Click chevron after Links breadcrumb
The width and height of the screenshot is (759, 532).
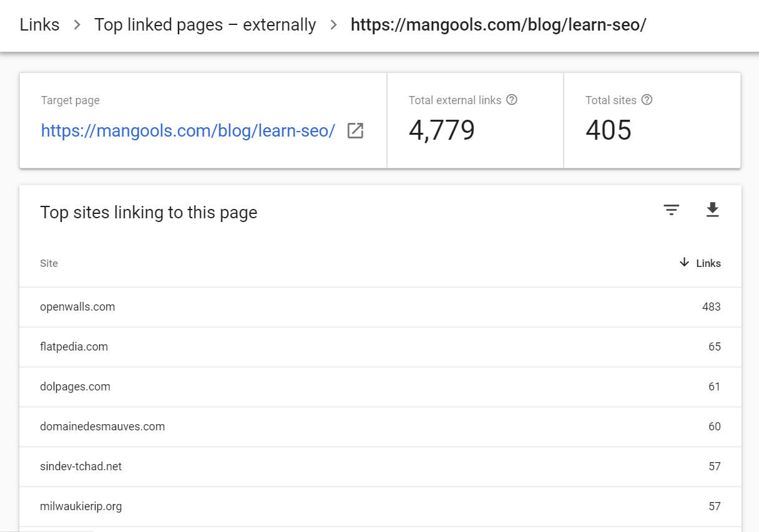77,25
